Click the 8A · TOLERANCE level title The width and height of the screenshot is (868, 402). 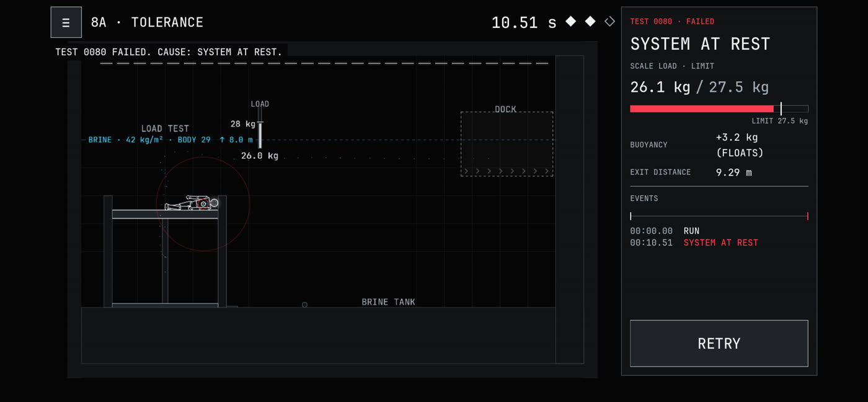pos(147,22)
